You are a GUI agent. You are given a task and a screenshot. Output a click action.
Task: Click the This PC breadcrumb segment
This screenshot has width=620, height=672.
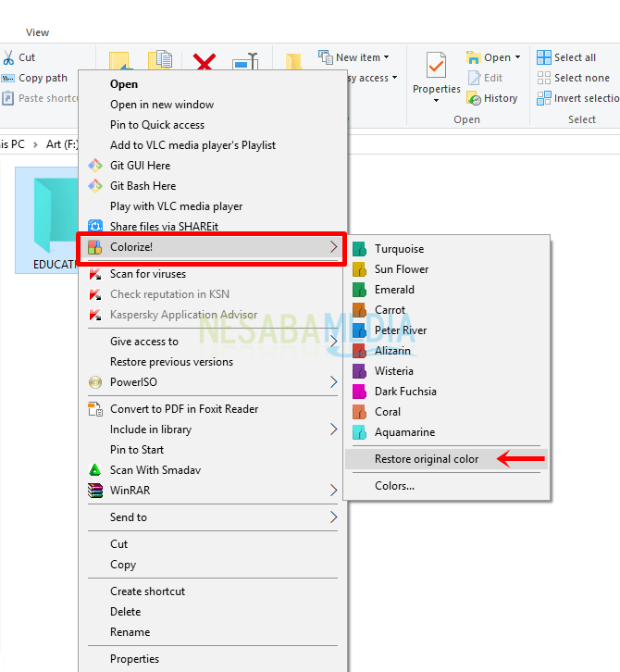12,144
